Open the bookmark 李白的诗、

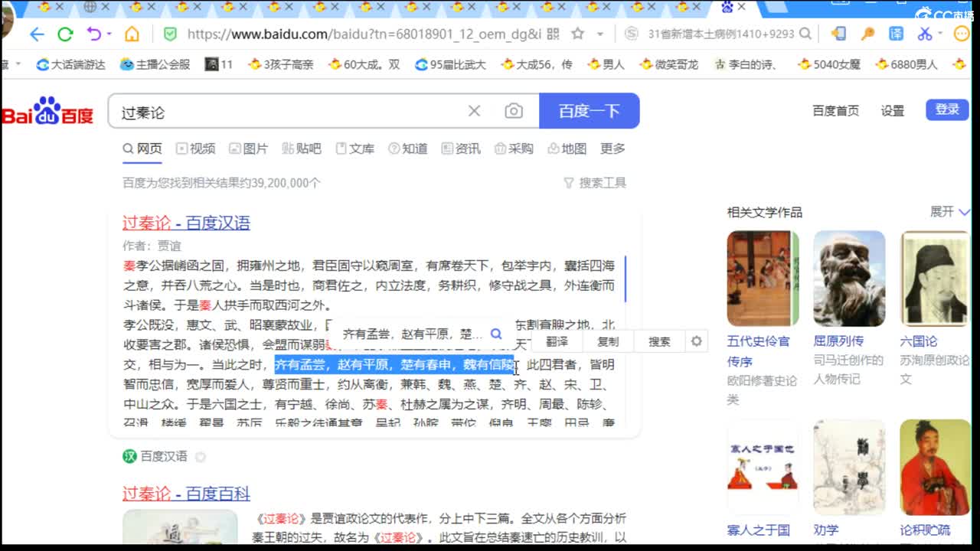(745, 64)
